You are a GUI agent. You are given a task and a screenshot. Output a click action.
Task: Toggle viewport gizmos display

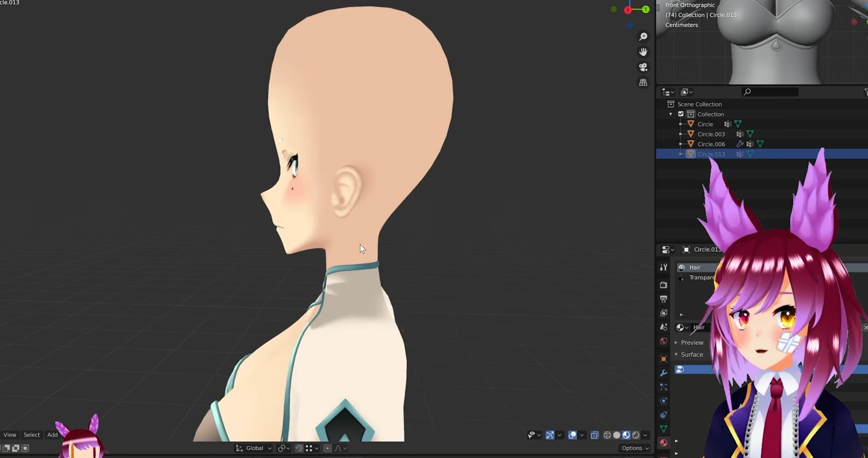[550, 435]
